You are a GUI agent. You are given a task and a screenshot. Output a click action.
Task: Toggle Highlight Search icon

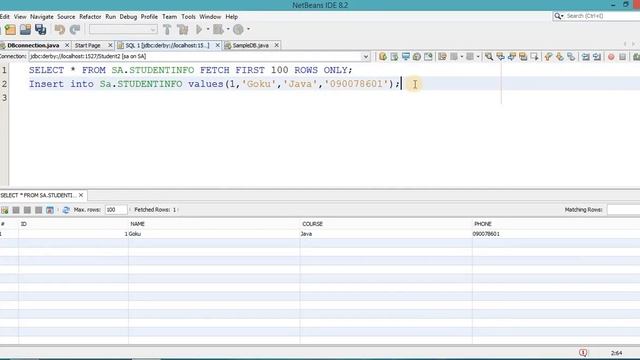(x=523, y=57)
